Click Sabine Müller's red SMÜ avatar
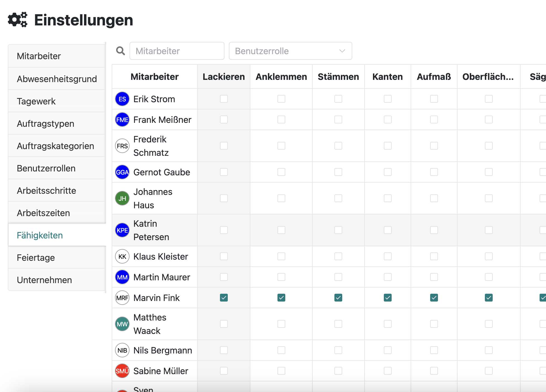Image resolution: width=546 pixels, height=392 pixels. [122, 371]
